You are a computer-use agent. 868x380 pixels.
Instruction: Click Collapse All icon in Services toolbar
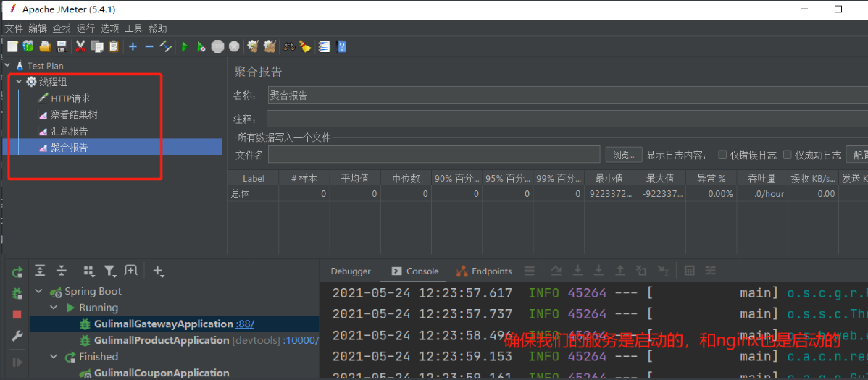[x=62, y=271]
